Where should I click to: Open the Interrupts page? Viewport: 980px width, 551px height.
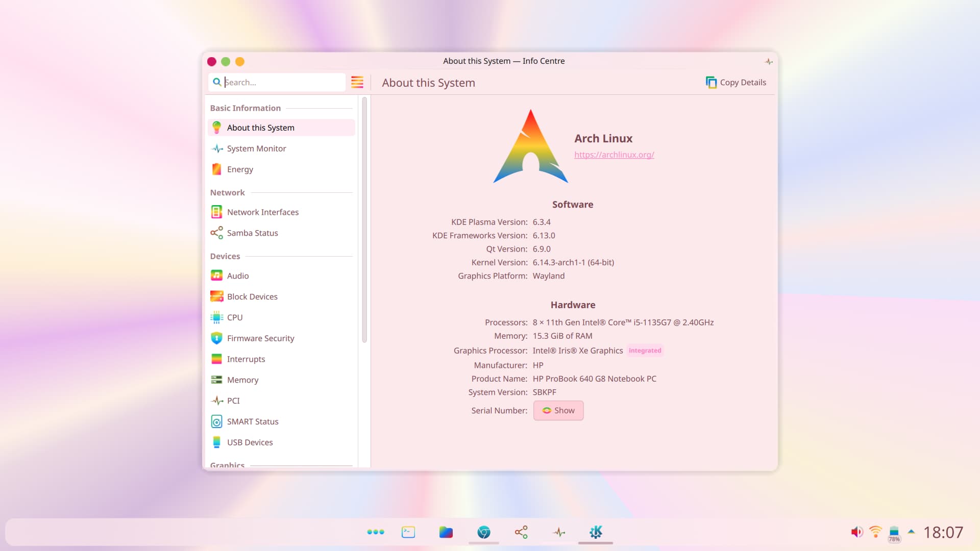(281, 359)
